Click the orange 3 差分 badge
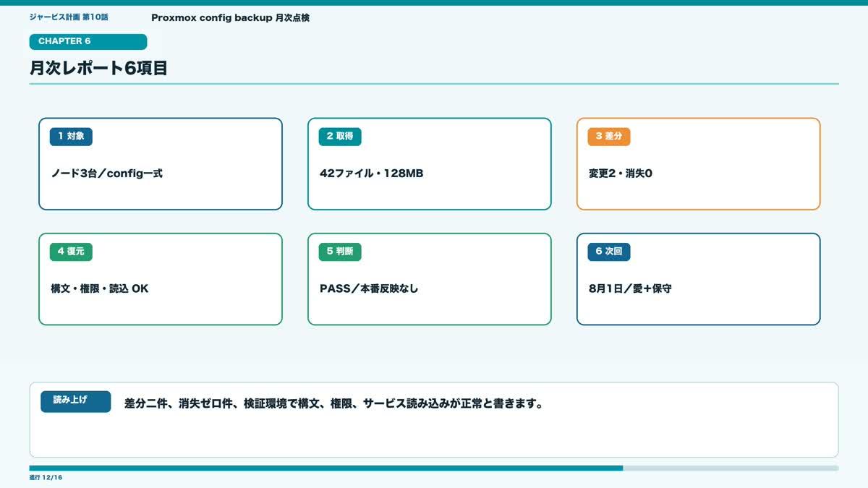This screenshot has width=868, height=488. pyautogui.click(x=609, y=137)
